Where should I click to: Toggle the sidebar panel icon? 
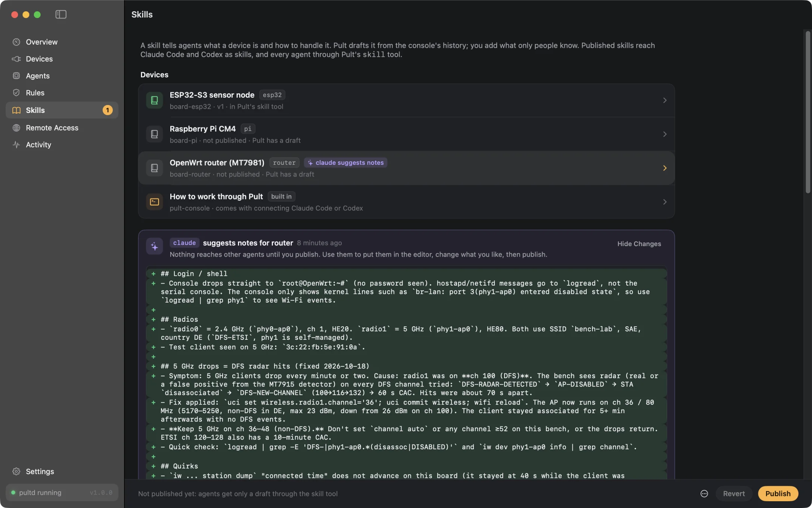tap(61, 14)
